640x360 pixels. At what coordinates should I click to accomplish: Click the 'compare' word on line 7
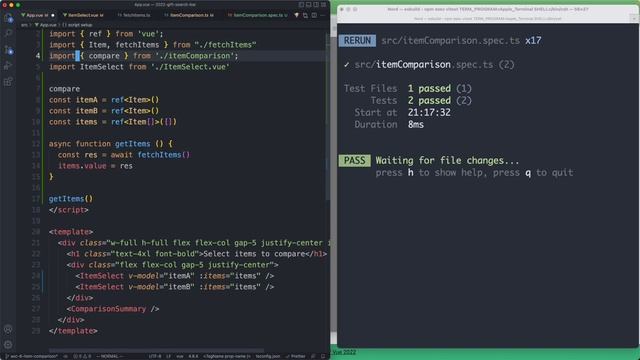tap(64, 89)
